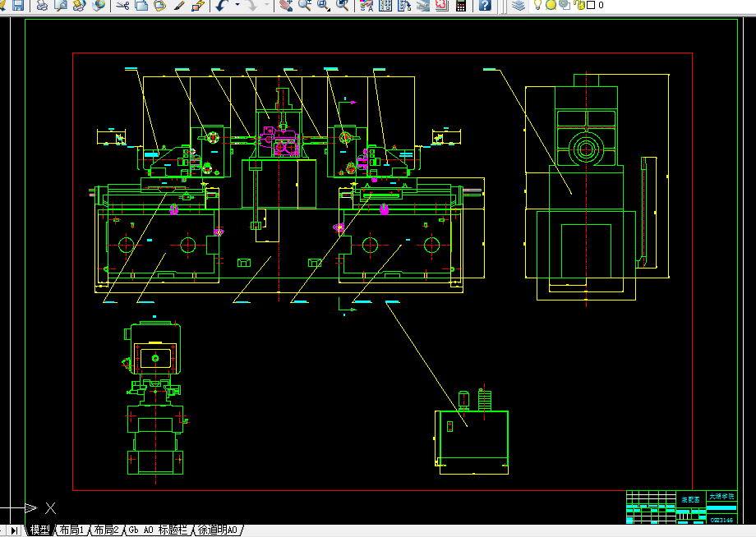This screenshot has width=756, height=537.
Task: Open the Plot printer icon
Action: pyautogui.click(x=42, y=5)
